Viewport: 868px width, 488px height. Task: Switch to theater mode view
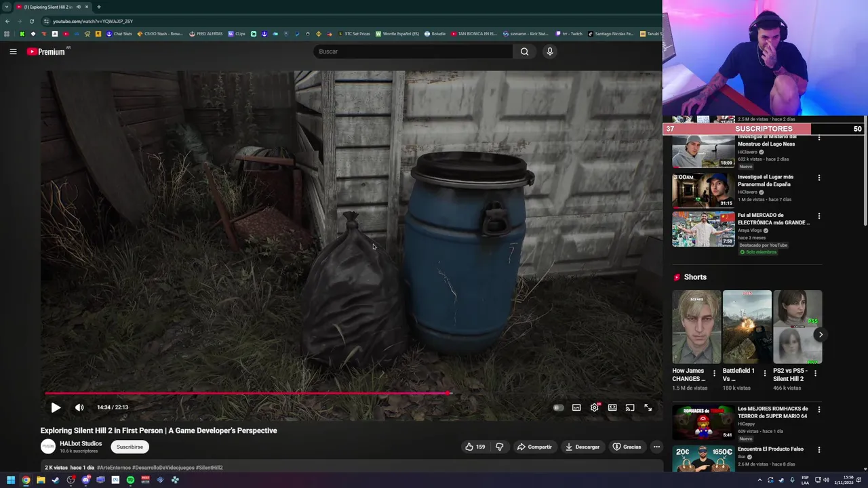[x=612, y=407]
